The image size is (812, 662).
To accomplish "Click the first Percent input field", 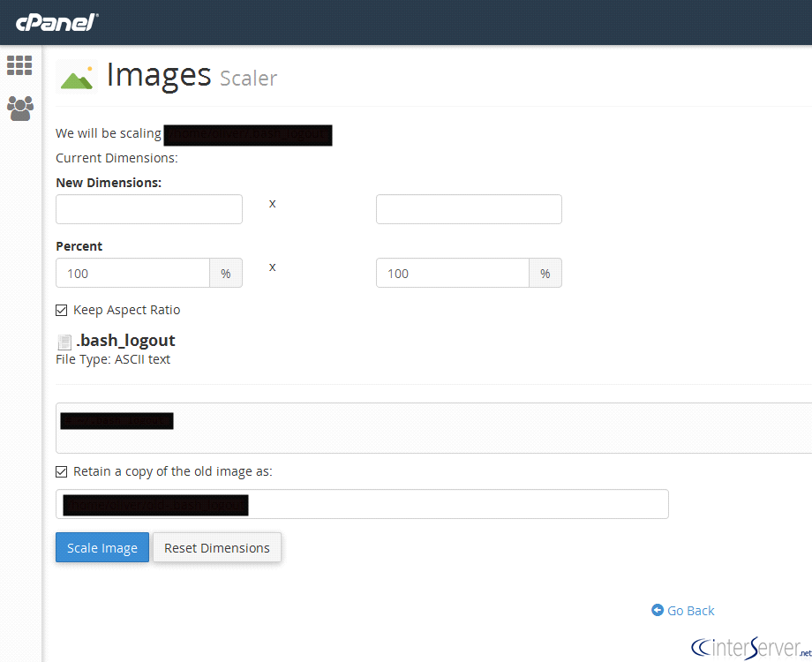I will 132,273.
